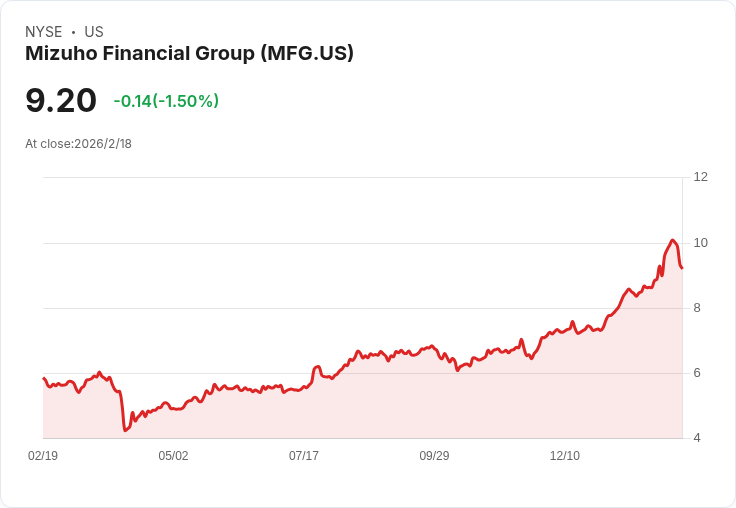Click the At close 2026/2/18 timestamp
This screenshot has width=736, height=508.
[78, 144]
